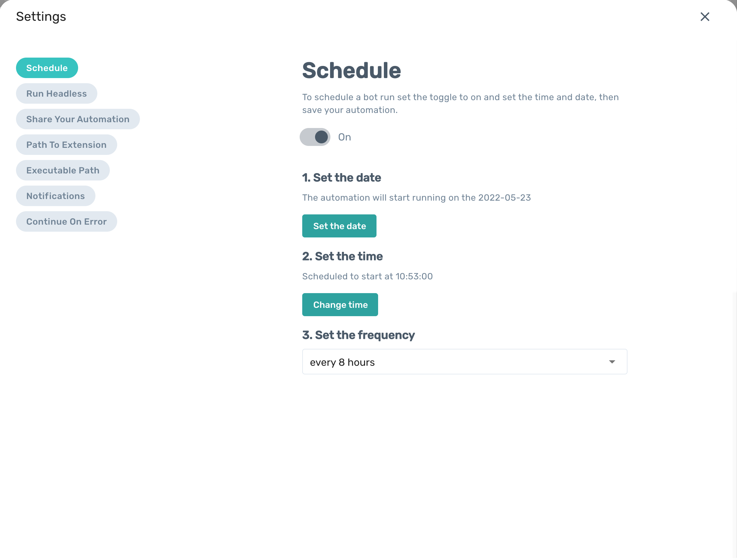Click the On label beside the toggle
The height and width of the screenshot is (560, 737).
pos(344,137)
